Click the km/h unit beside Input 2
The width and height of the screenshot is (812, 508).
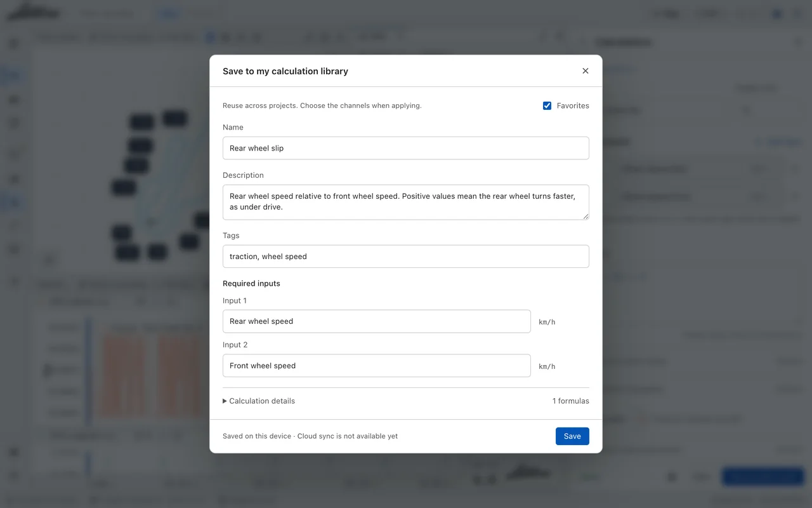547,366
